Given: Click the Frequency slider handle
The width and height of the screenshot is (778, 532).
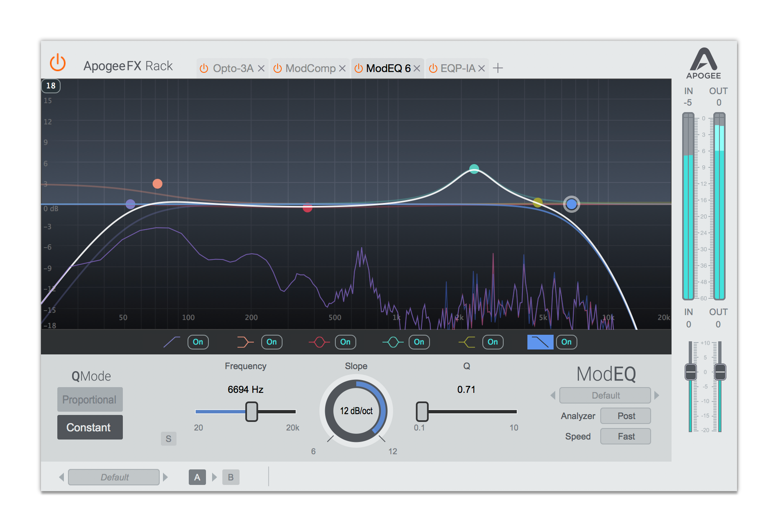Looking at the screenshot, I should click(x=251, y=412).
